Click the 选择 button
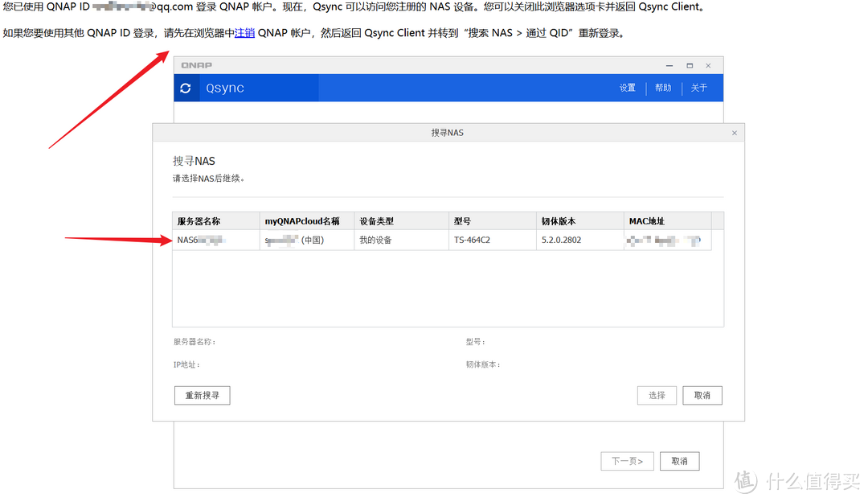The height and width of the screenshot is (502, 868). 657,395
